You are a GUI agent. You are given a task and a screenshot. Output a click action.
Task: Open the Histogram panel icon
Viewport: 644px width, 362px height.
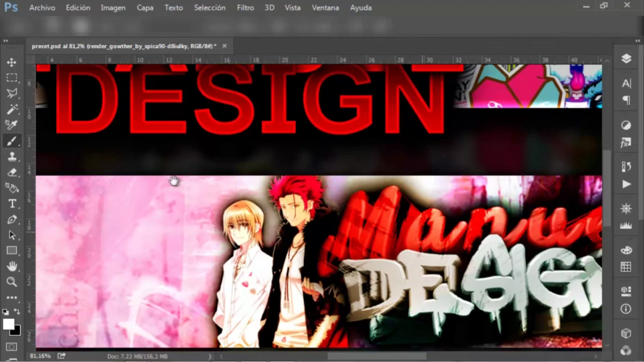tap(626, 225)
